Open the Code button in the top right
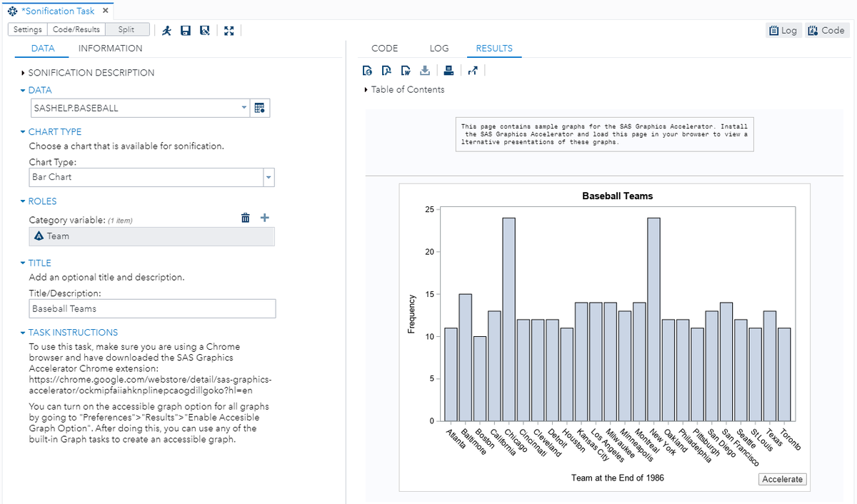 (826, 30)
